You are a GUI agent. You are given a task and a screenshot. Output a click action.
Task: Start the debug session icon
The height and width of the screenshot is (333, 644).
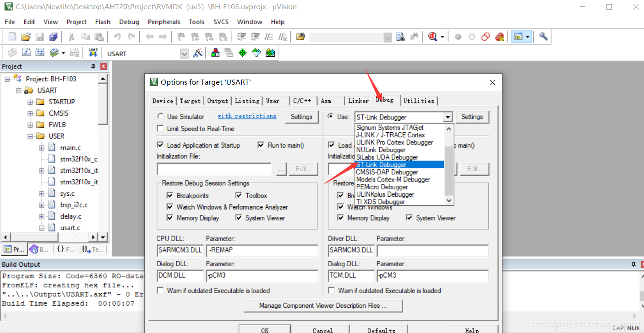point(433,37)
